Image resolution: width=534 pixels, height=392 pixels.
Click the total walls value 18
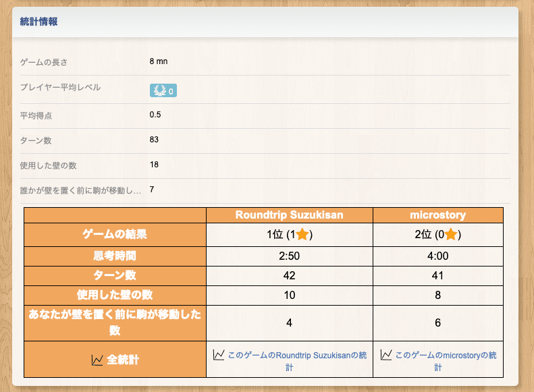[x=154, y=165]
